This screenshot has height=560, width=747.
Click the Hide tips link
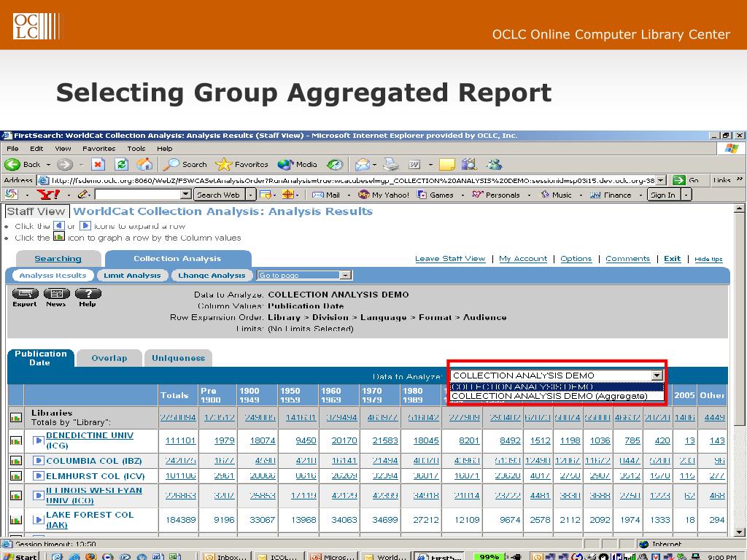point(708,259)
